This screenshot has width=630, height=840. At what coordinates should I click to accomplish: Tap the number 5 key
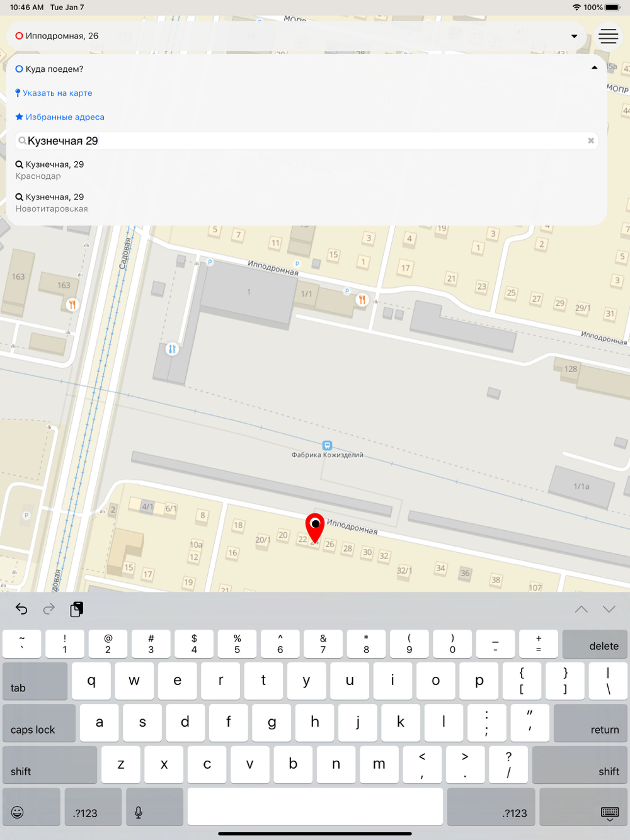coord(237,644)
